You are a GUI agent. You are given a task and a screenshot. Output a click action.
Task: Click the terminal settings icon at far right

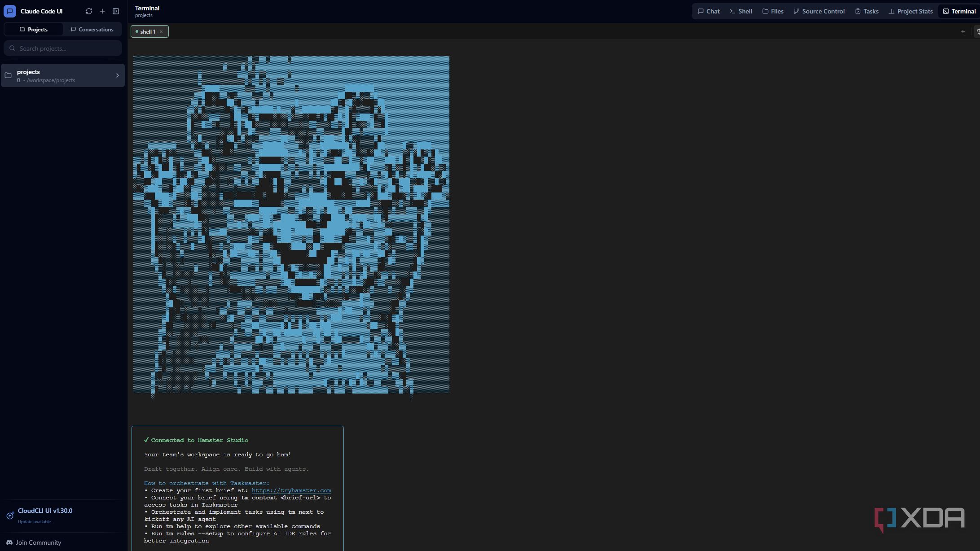coord(977,31)
